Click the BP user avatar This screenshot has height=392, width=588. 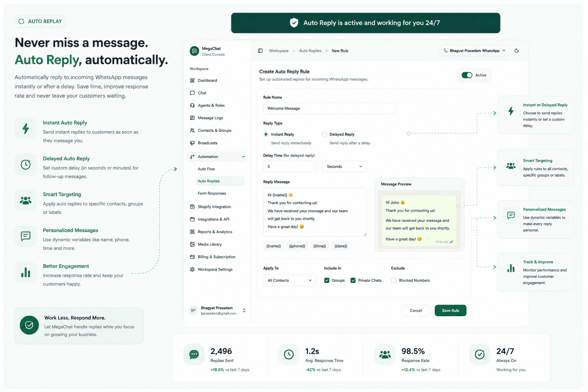pos(193,310)
